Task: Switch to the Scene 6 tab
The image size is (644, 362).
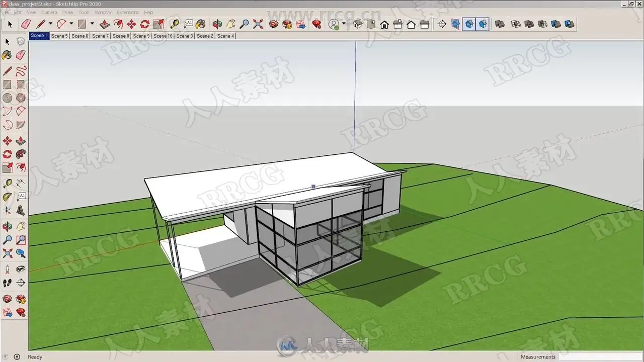Action: point(79,36)
